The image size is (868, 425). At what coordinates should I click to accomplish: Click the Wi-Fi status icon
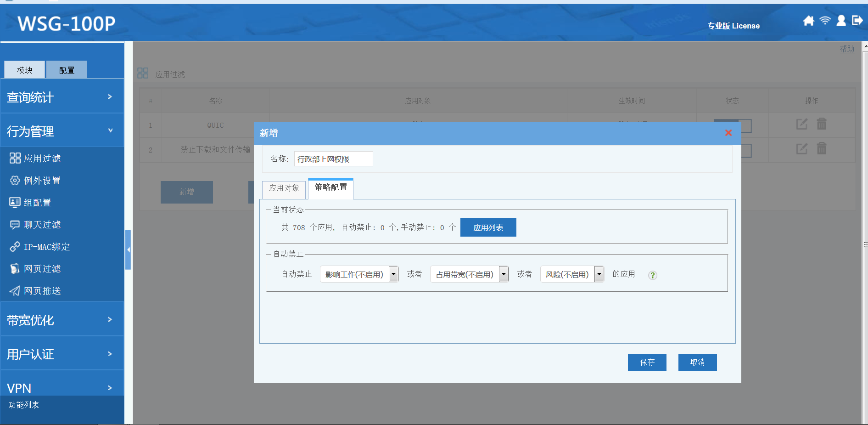(825, 21)
